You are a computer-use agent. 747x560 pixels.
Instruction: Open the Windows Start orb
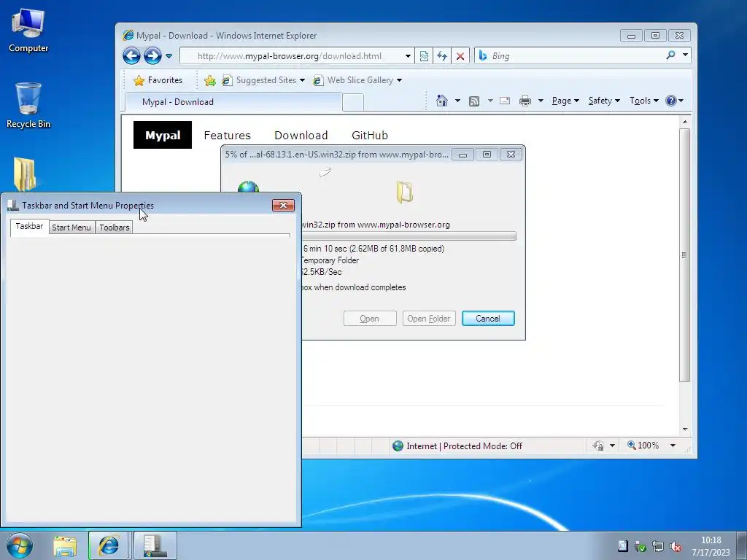pyautogui.click(x=20, y=545)
